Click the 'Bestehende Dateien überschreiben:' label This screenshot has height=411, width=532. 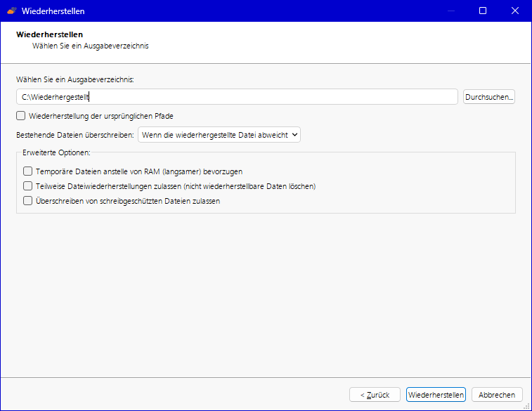[x=75, y=135]
